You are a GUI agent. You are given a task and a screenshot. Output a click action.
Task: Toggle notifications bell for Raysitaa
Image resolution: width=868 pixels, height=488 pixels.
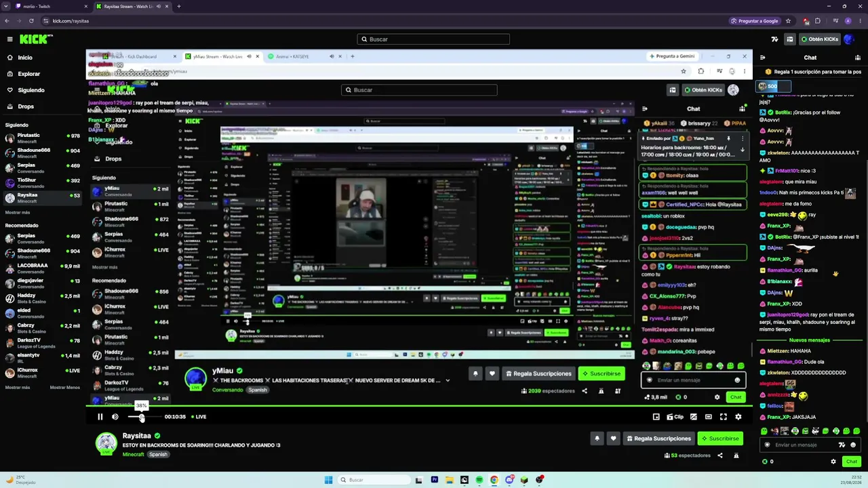point(597,439)
